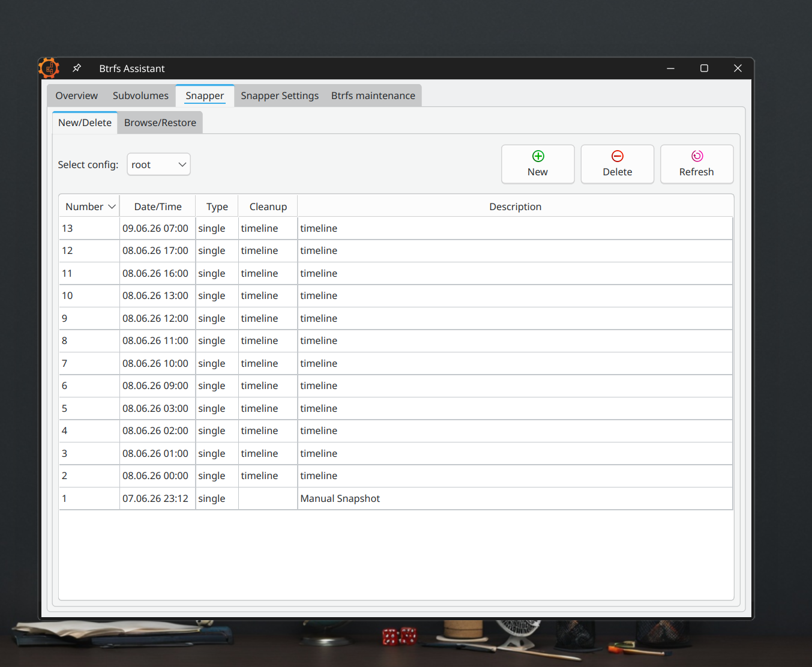Click the timeline cleanup cell in row 13
Image resolution: width=812 pixels, height=667 pixels.
point(268,228)
